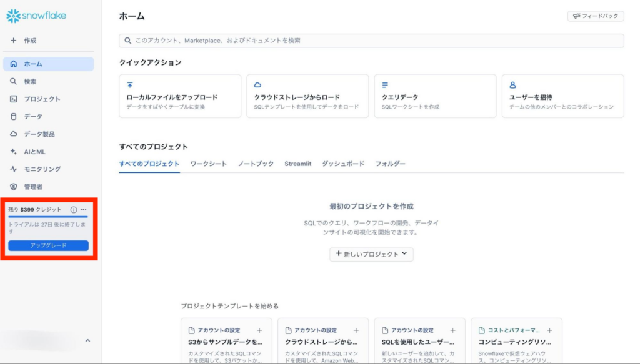
Task: Click the trial credit progress bar
Action: pos(48,217)
